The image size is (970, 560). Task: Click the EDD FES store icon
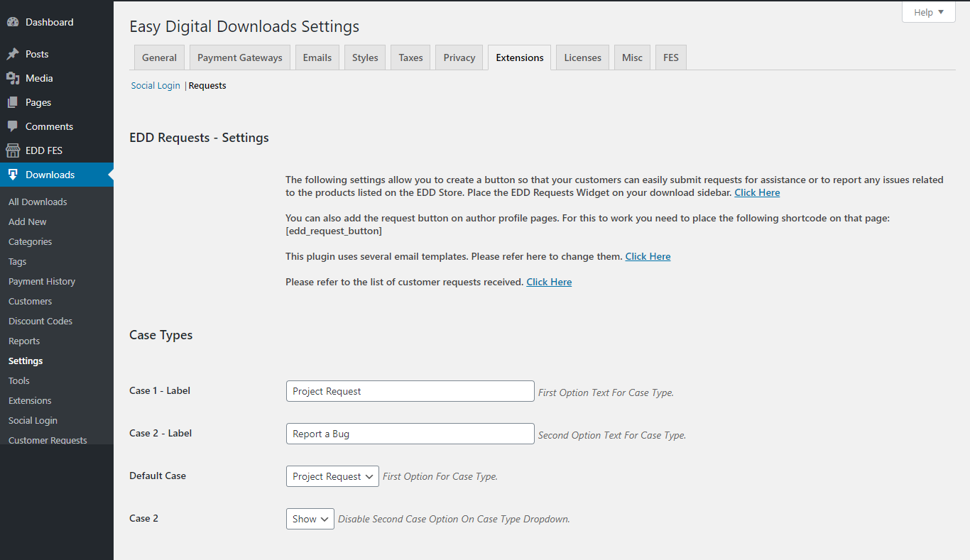13,150
